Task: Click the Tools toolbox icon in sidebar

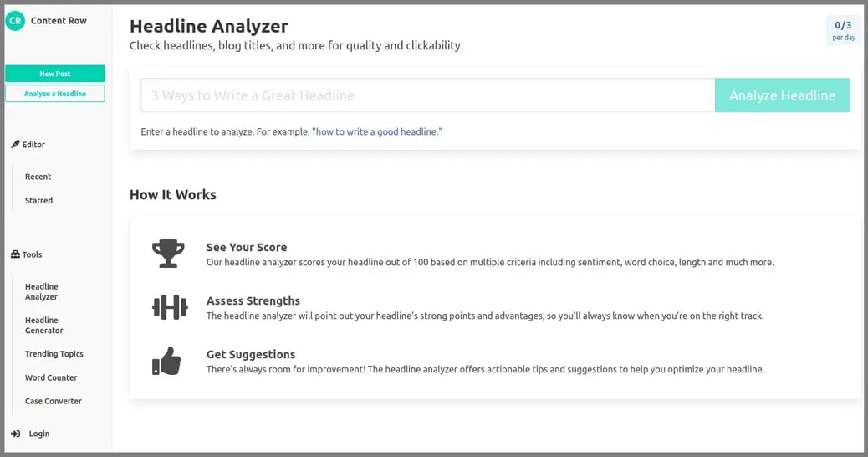Action: click(15, 254)
